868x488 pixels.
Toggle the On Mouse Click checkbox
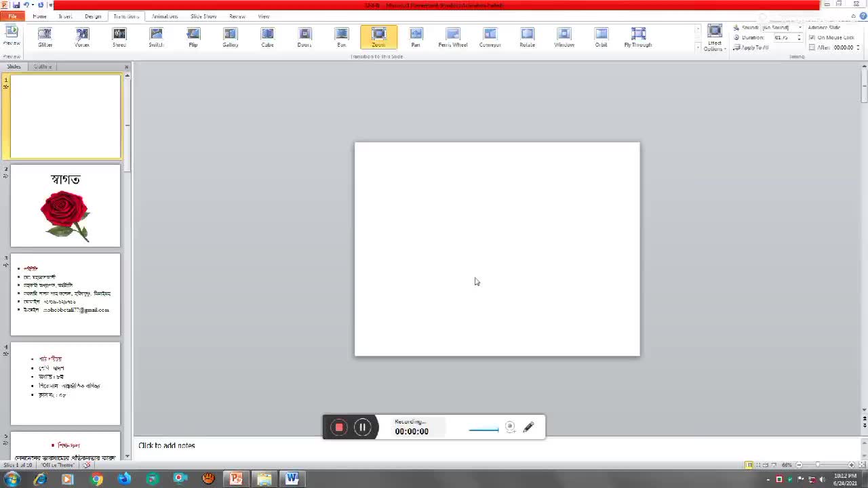[812, 37]
